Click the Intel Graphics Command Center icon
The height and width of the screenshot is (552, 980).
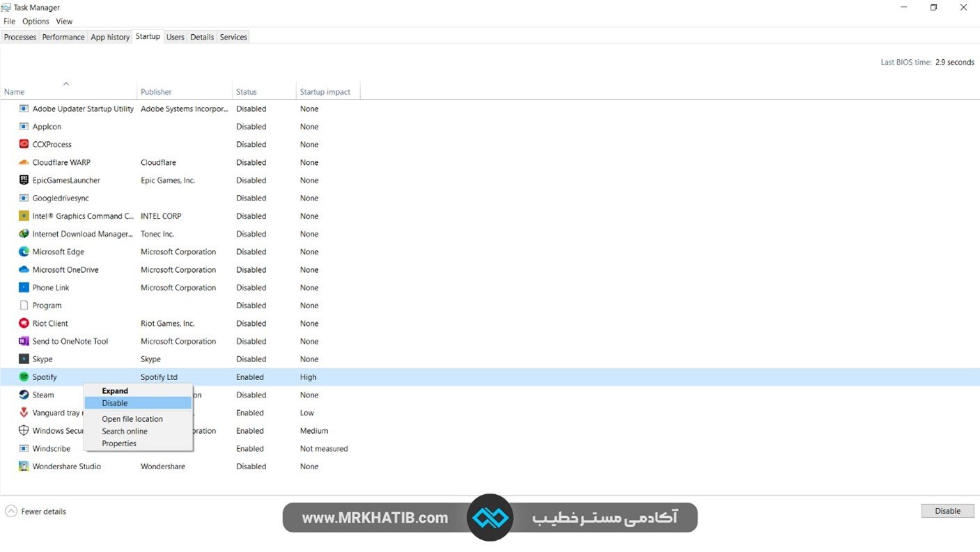[24, 216]
